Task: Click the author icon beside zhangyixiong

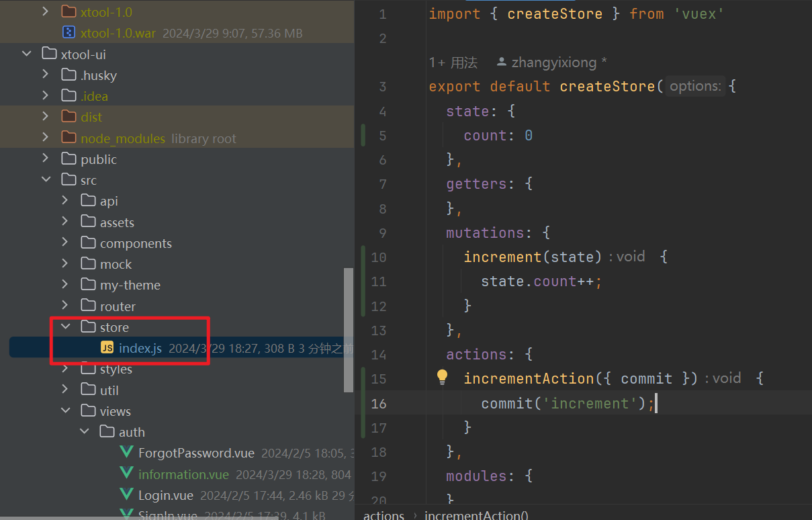Action: pyautogui.click(x=501, y=62)
